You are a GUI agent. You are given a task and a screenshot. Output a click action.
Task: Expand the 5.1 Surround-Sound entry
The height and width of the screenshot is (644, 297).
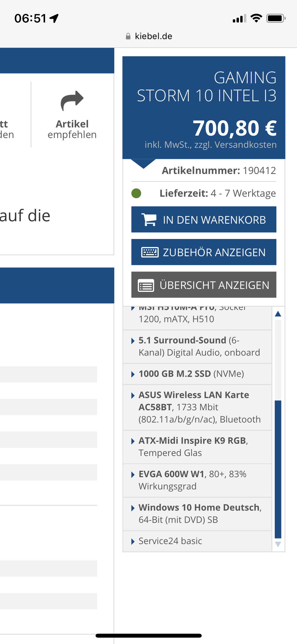(197, 346)
